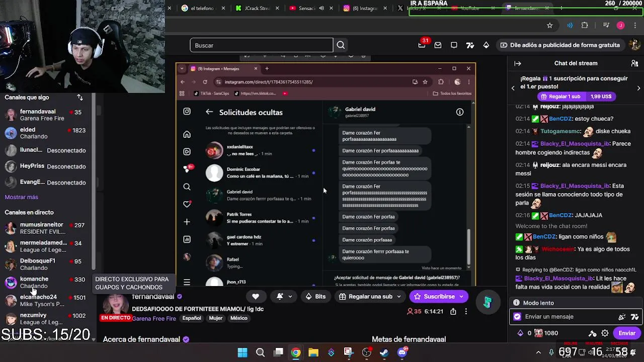644x362 pixels.
Task: Open Chrome three-dot menu
Action: pos(634,25)
